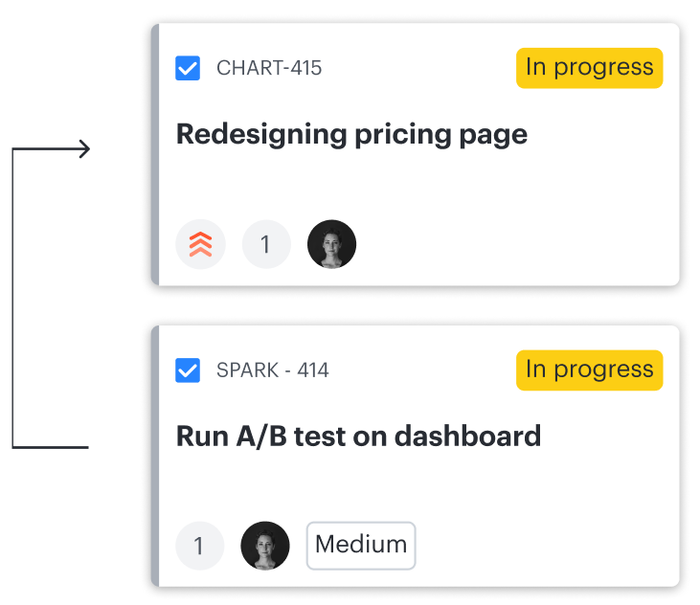Image resolution: width=700 pixels, height=605 pixels.
Task: Click the count badge on A/B test card
Action: [x=199, y=546]
